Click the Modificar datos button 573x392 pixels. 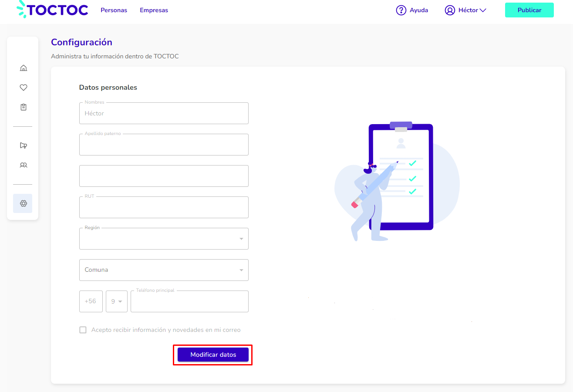(213, 355)
